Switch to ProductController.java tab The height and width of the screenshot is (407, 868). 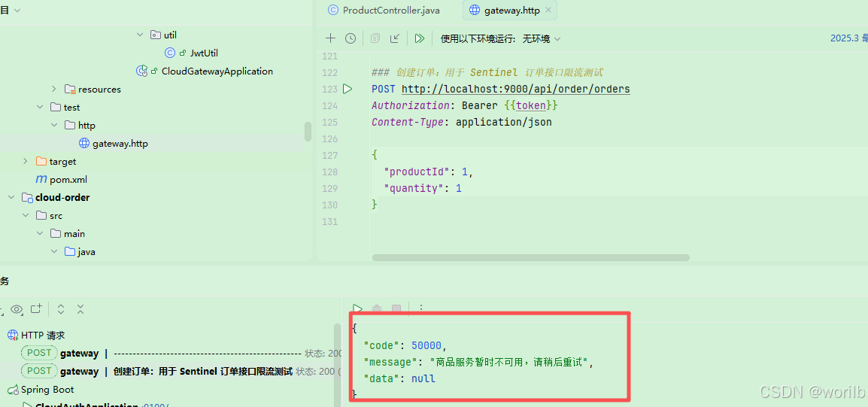(384, 11)
